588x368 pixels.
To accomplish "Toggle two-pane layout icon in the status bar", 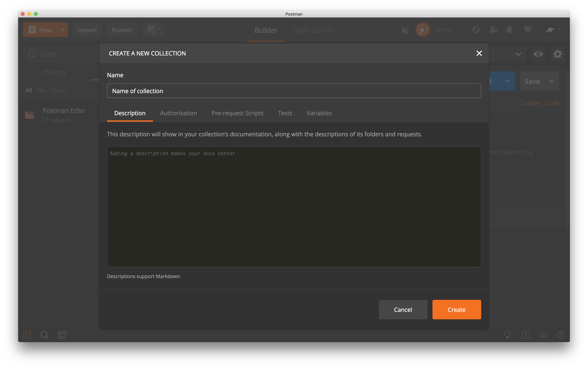I will tap(526, 335).
